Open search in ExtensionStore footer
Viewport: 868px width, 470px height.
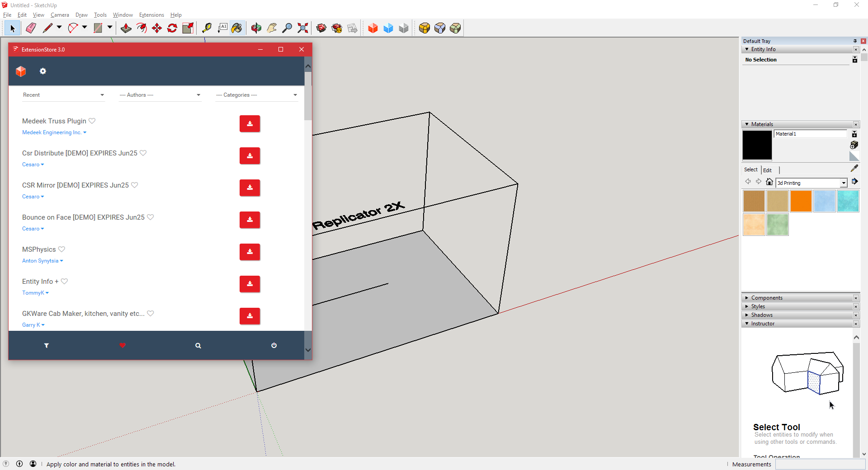(198, 346)
